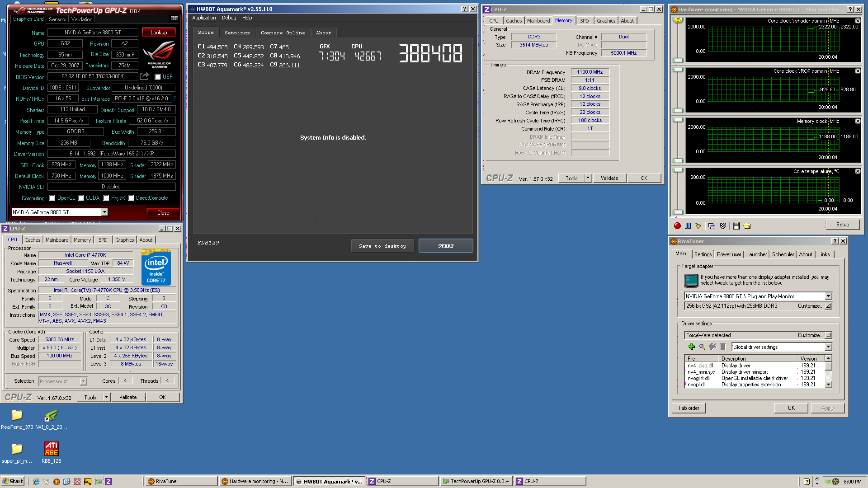The height and width of the screenshot is (488, 868).
Task: Click the wrench edit icon in Driver settings
Action: 712,347
